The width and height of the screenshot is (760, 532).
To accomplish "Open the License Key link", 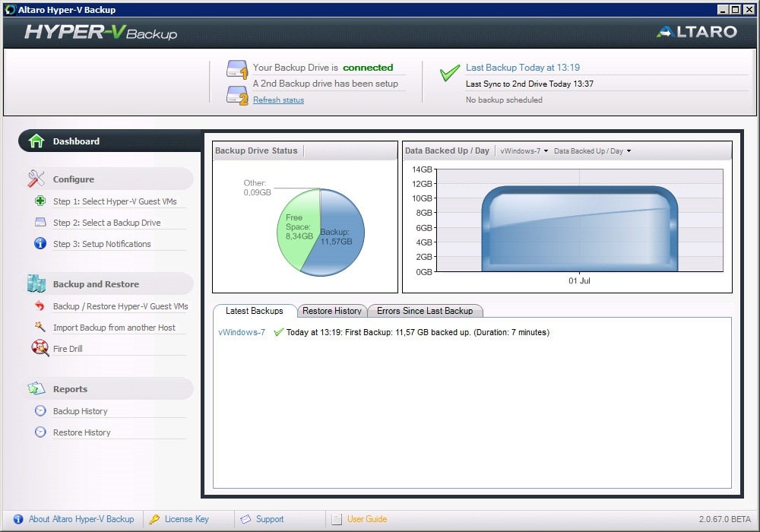I will point(187,519).
